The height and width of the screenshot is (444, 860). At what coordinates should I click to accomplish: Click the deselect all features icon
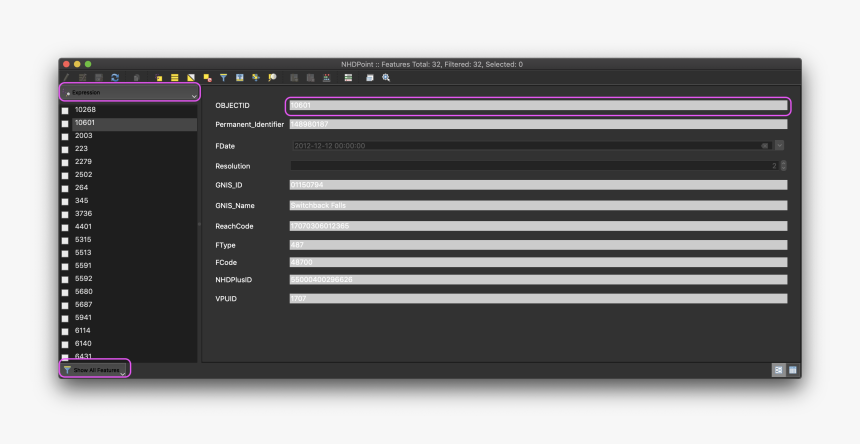pyautogui.click(x=207, y=77)
